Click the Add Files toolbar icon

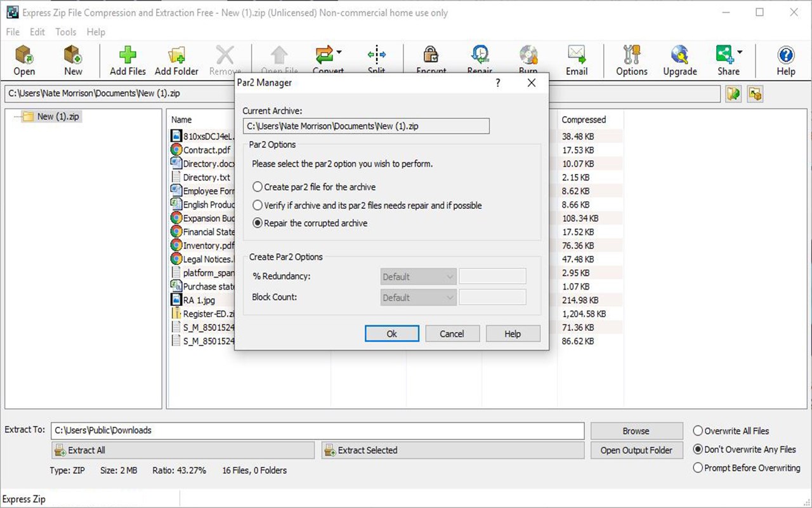(x=127, y=60)
